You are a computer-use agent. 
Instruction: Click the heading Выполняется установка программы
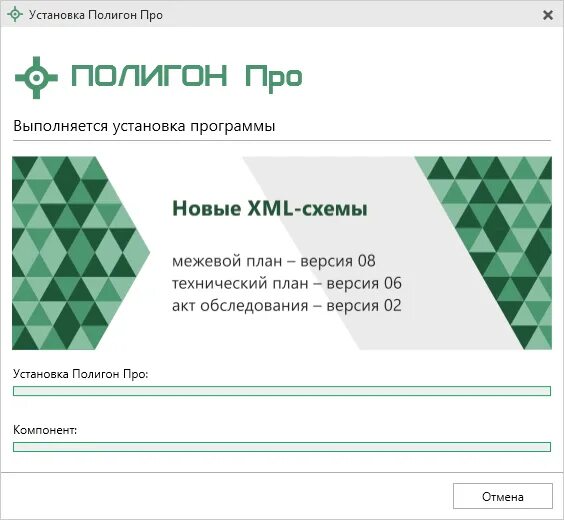click(144, 126)
